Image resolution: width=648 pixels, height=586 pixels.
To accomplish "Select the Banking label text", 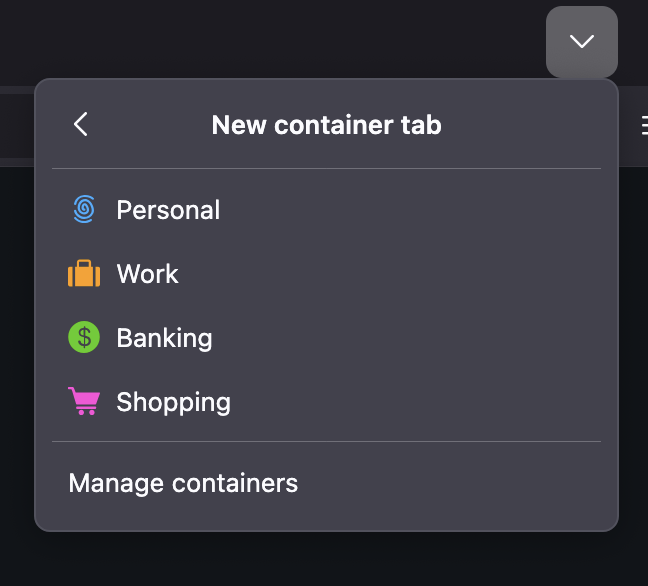I will [164, 338].
